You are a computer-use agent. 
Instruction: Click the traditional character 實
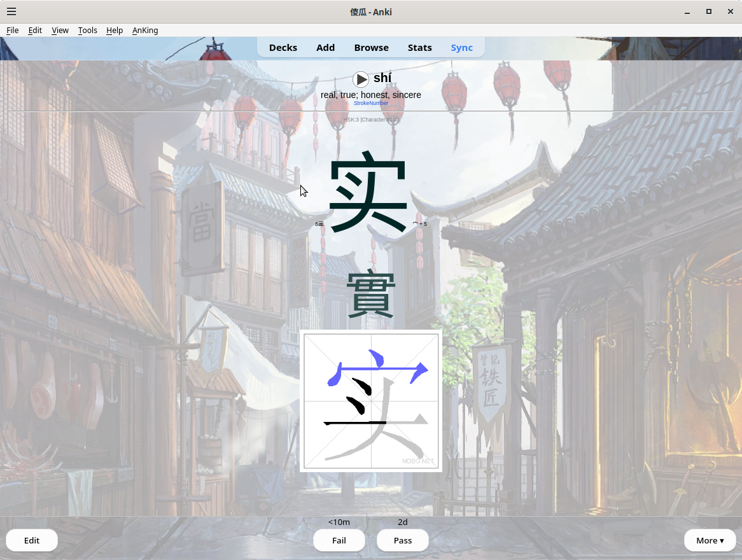tap(371, 295)
